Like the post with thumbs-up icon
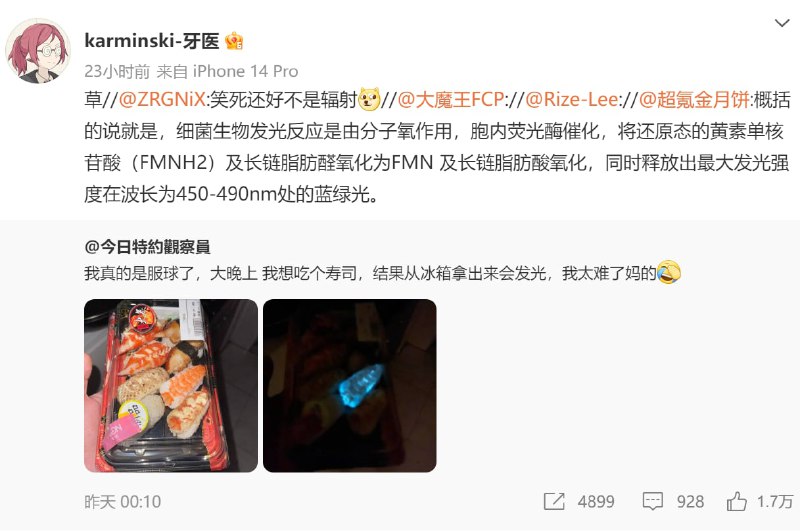 tap(737, 501)
